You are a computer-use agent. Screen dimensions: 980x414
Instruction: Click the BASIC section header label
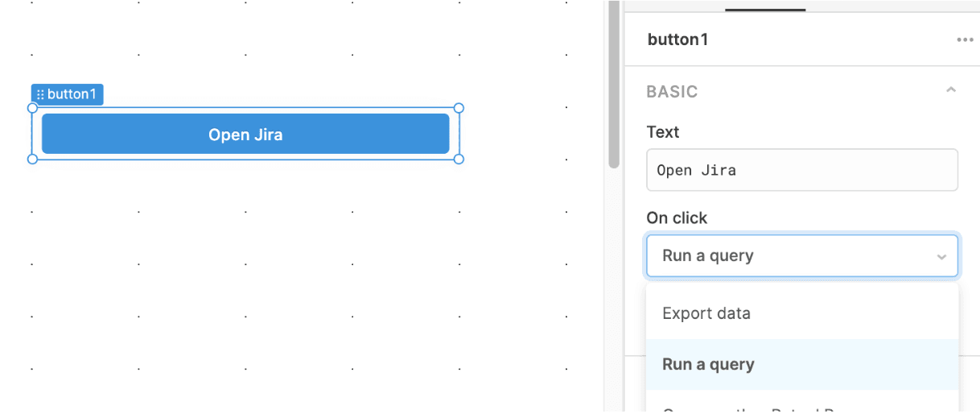[672, 92]
